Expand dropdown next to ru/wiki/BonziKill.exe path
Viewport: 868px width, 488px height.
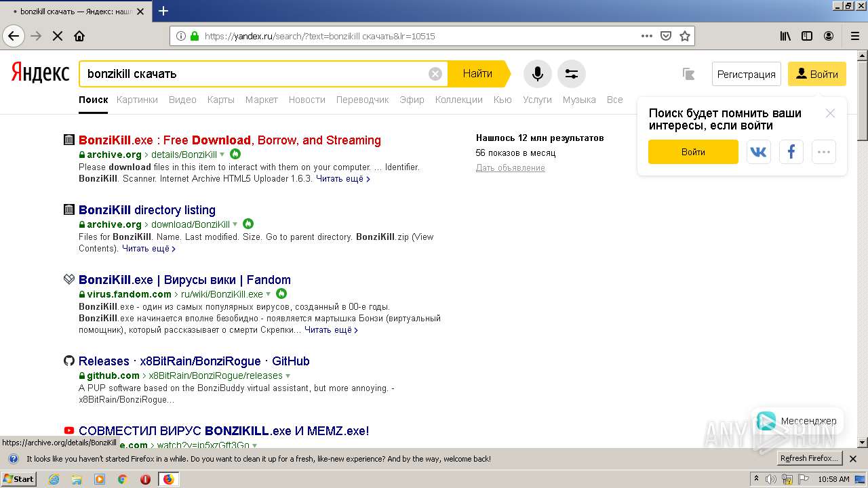click(269, 294)
